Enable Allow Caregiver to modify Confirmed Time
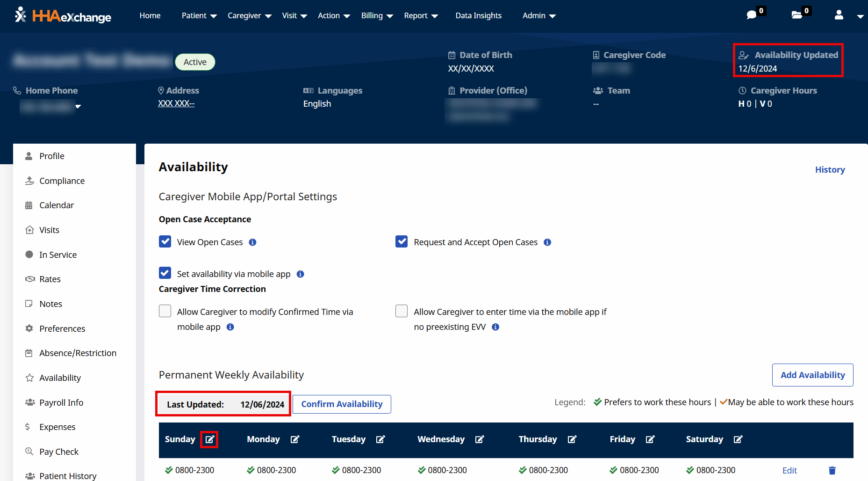The height and width of the screenshot is (481, 868). point(165,311)
